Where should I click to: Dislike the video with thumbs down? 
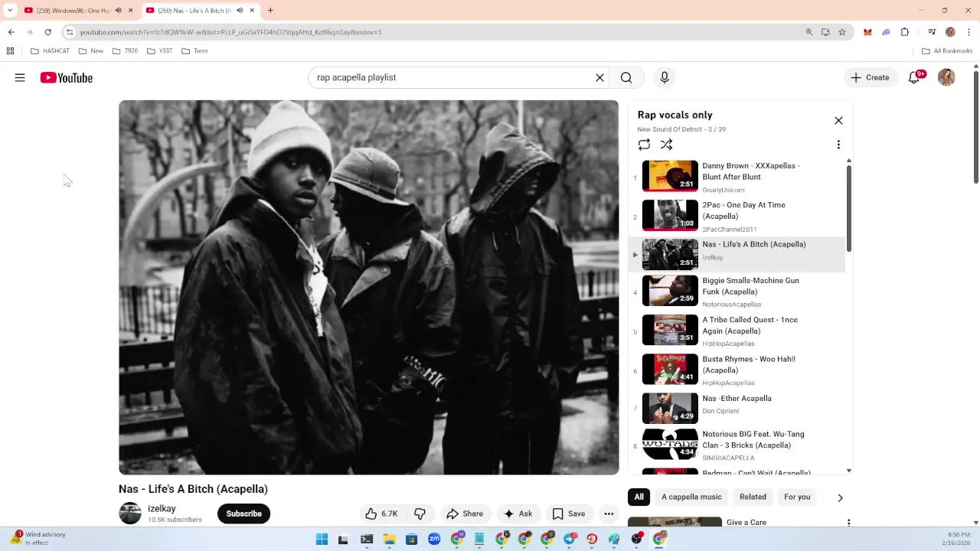[x=420, y=514]
